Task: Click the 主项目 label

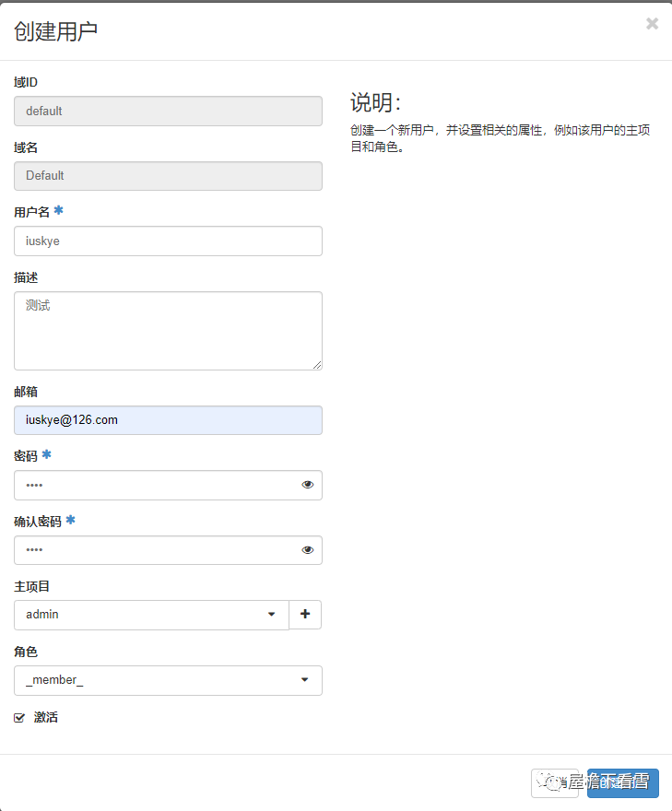Action: [x=31, y=586]
